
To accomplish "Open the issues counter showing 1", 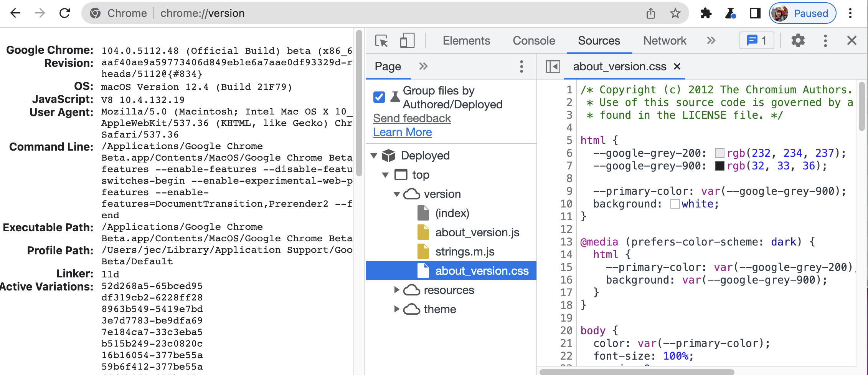I will (x=756, y=40).
